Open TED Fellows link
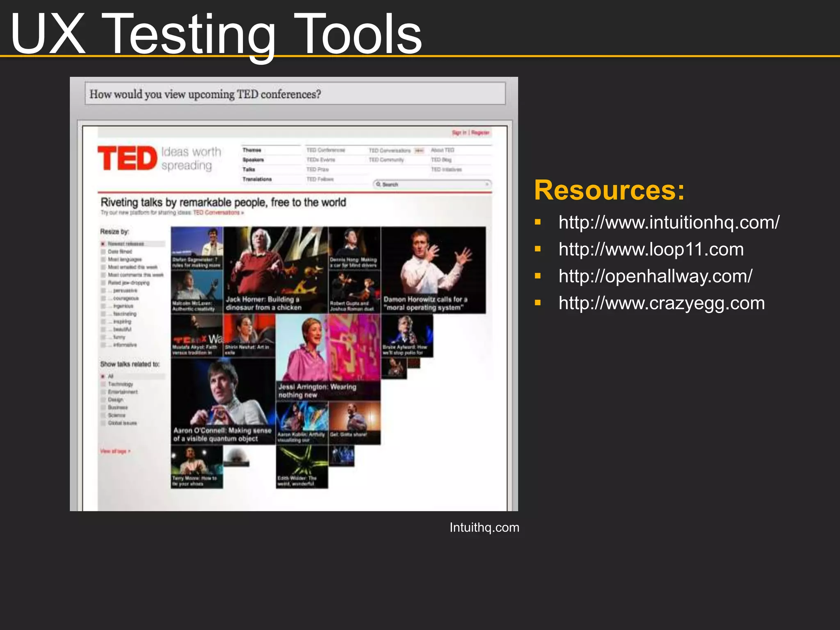The width and height of the screenshot is (840, 630). click(320, 179)
